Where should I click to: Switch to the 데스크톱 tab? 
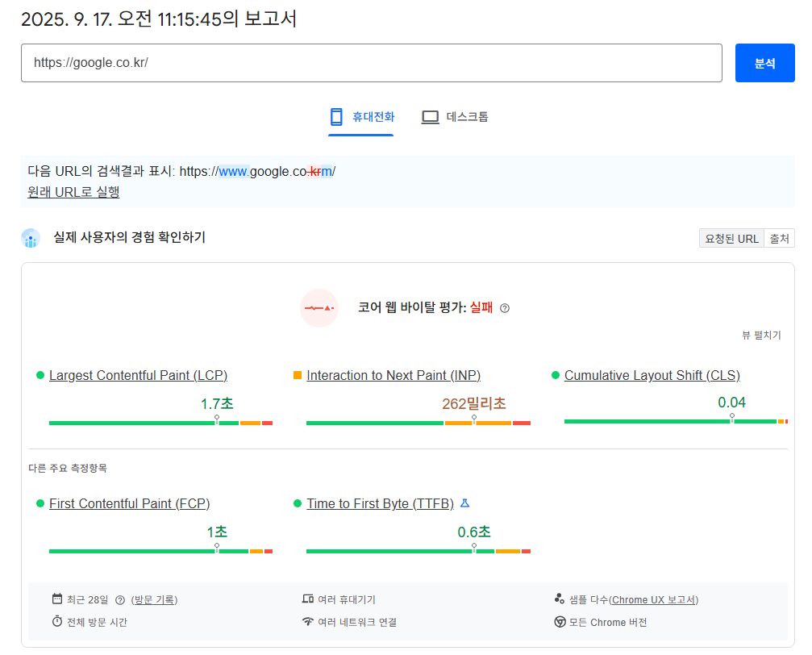(x=456, y=117)
